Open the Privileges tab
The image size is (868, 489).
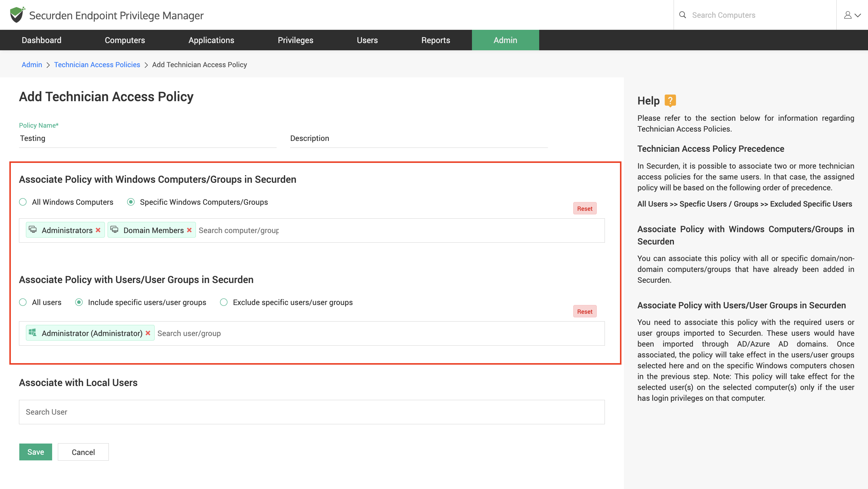pos(295,40)
